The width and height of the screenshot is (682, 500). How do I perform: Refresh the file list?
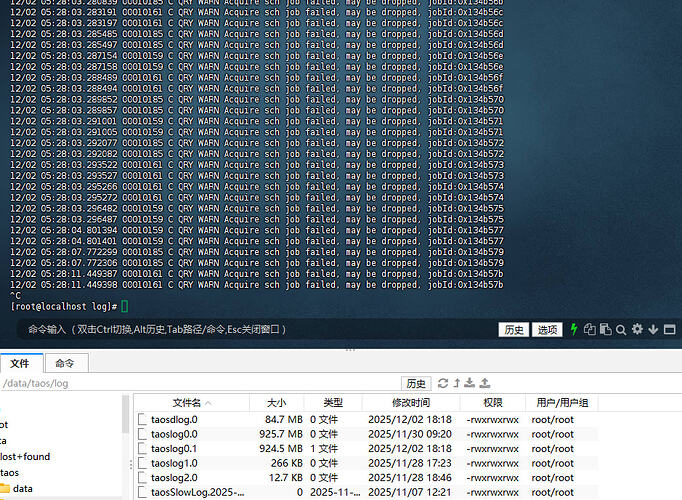click(443, 383)
